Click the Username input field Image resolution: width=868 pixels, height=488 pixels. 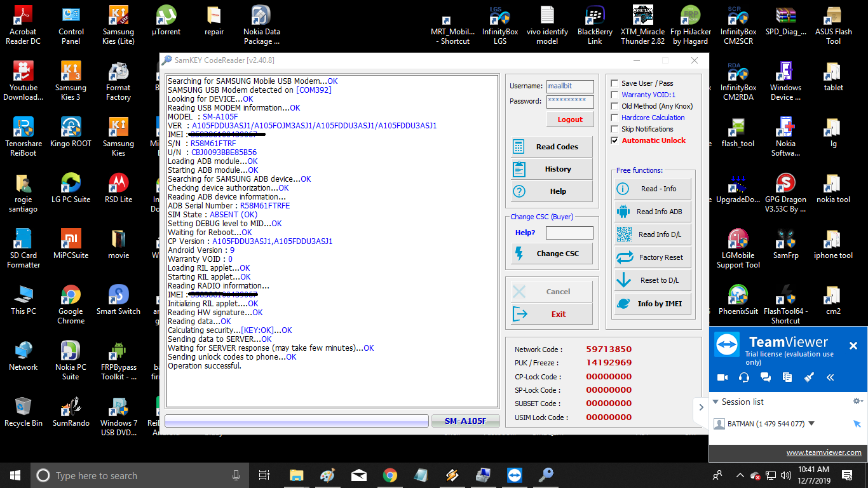[570, 86]
